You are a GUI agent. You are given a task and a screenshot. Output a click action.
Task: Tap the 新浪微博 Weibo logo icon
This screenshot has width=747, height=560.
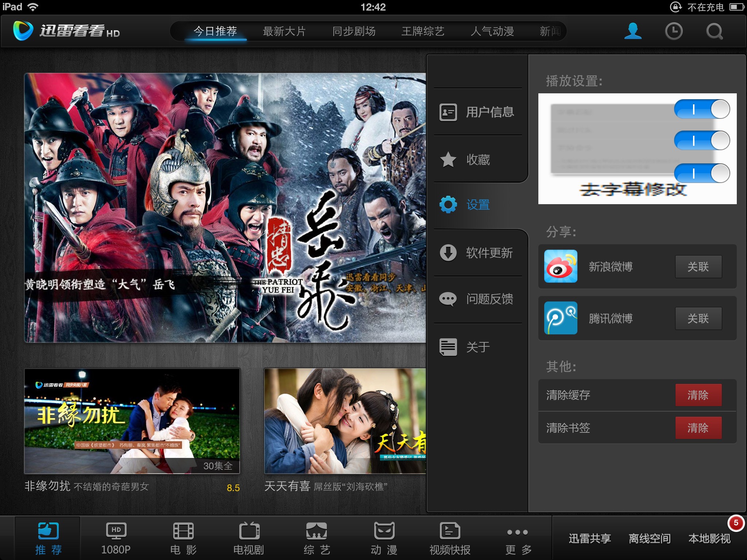coord(561,266)
